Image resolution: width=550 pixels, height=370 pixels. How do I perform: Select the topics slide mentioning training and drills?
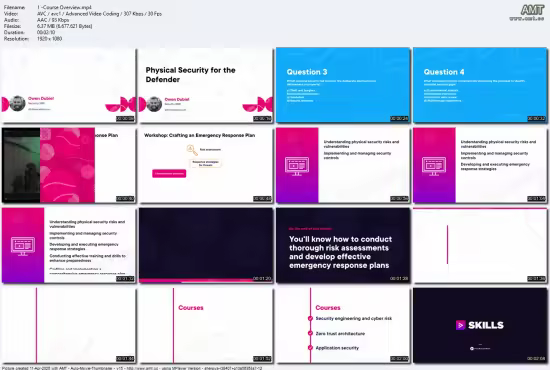click(x=68, y=245)
